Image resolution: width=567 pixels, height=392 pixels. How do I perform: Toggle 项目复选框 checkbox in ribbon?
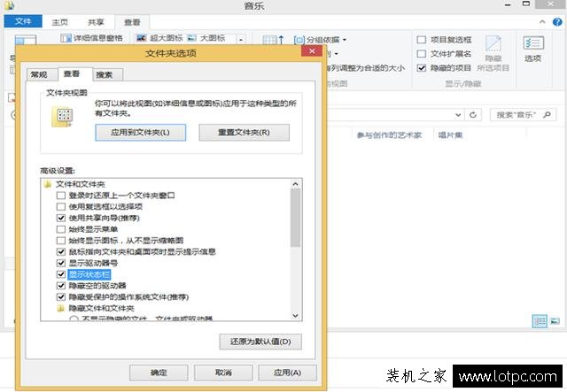422,40
